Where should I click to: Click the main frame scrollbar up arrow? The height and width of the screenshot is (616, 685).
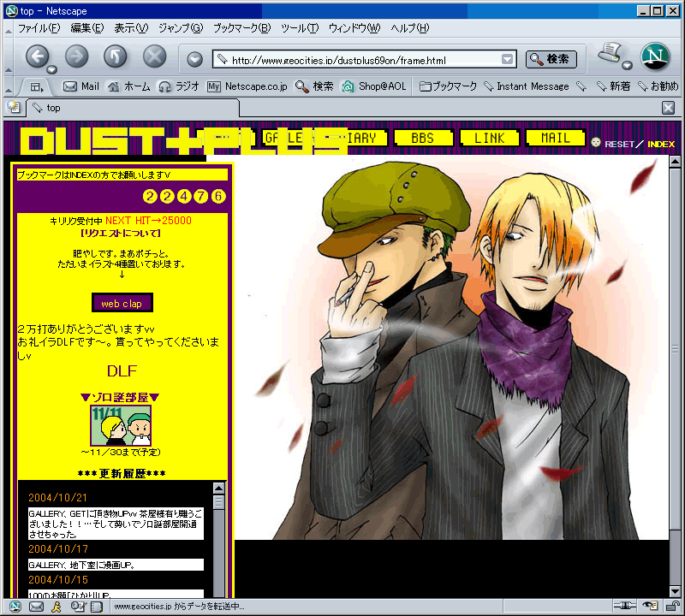[675, 163]
